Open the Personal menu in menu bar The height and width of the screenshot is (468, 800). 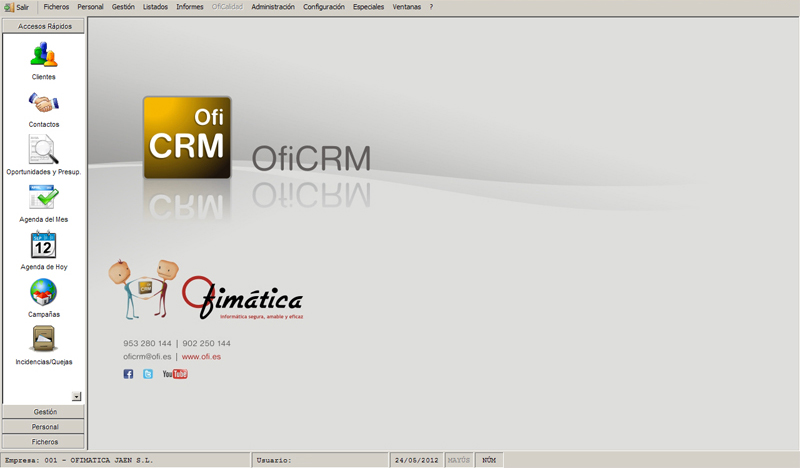(x=90, y=7)
